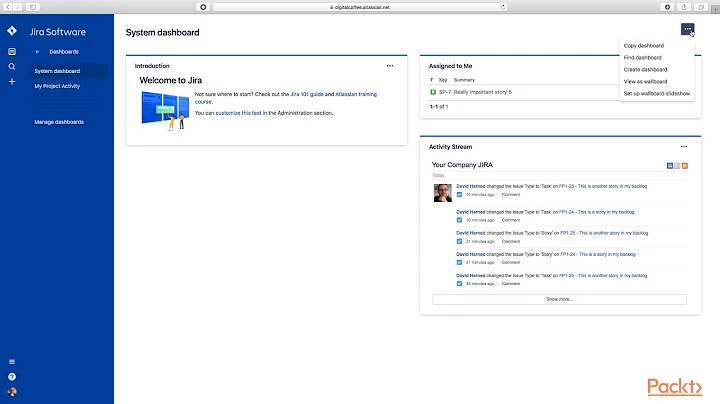Open the dashboard more actions button
Viewport: 720px width, 404px height.
pyautogui.click(x=687, y=29)
